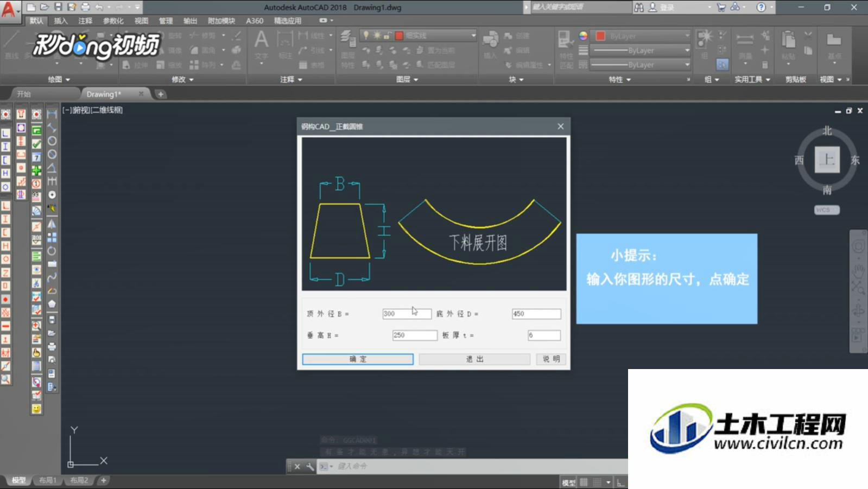868x489 pixels.
Task: Click the Open file icon in quick access toolbar
Action: point(45,7)
